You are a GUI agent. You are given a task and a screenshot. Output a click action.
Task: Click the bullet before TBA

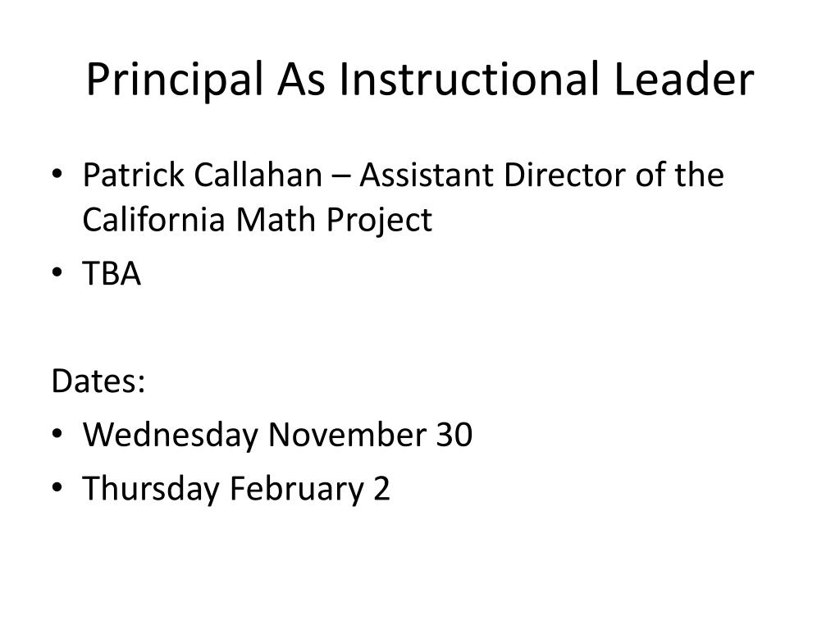[x=57, y=272]
